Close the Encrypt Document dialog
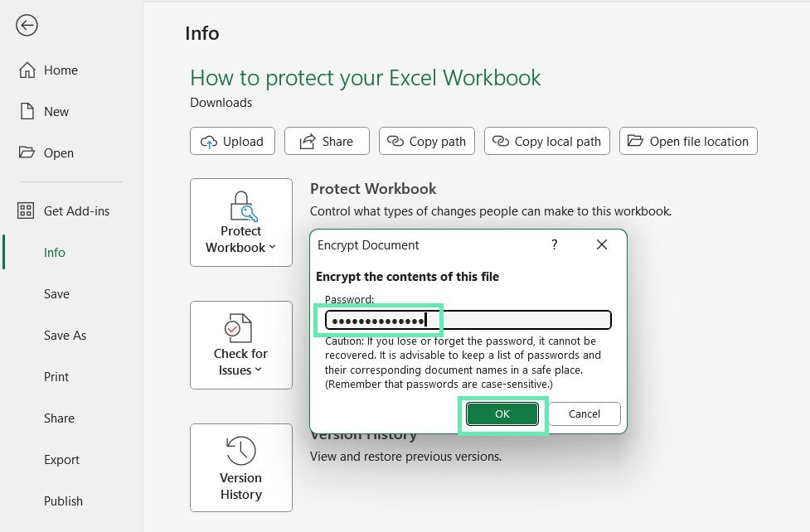This screenshot has width=810, height=532. [602, 244]
